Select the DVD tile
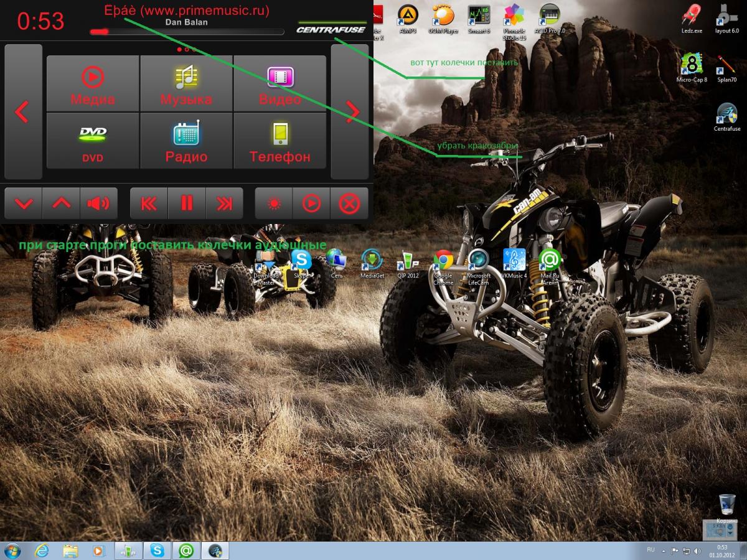Screen dimensions: 747x560 coord(93,141)
